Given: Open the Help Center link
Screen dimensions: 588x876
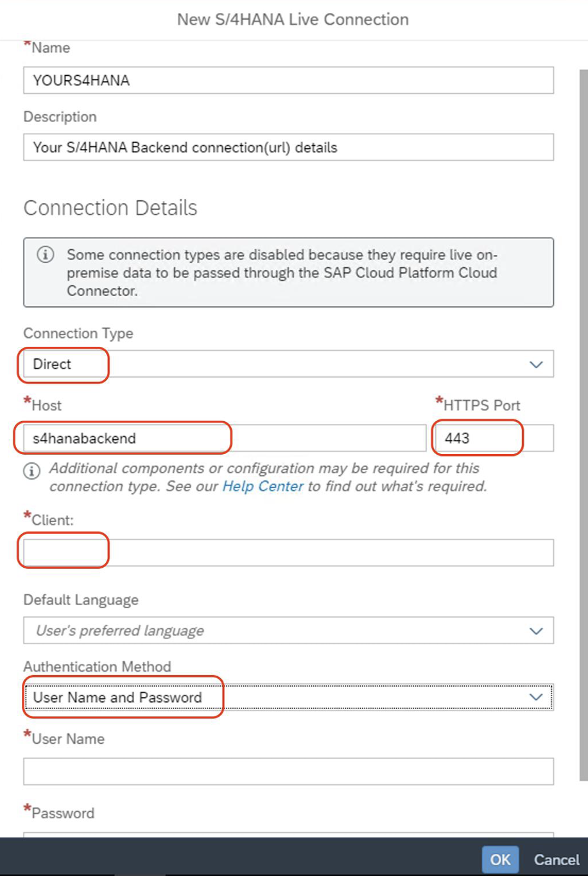Looking at the screenshot, I should click(263, 486).
